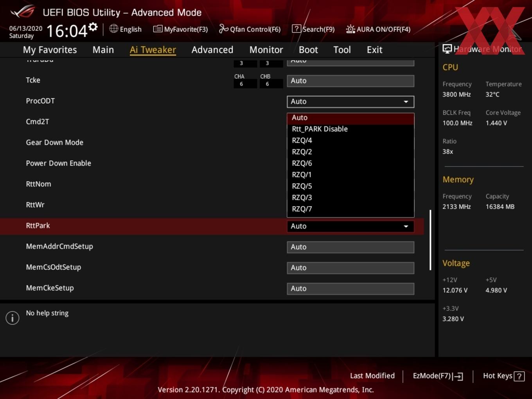Click the Search(F9) button label
The height and width of the screenshot is (399, 532).
click(318, 29)
